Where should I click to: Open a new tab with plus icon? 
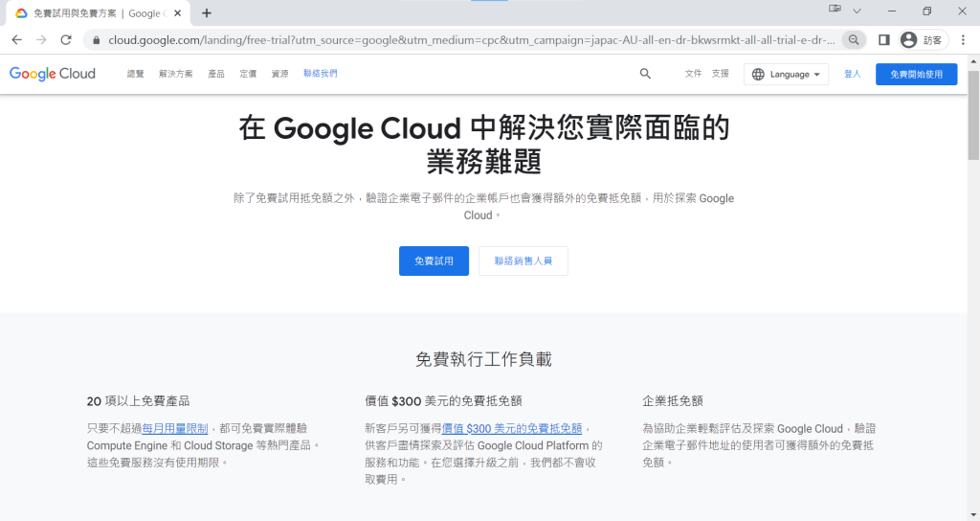pos(207,13)
